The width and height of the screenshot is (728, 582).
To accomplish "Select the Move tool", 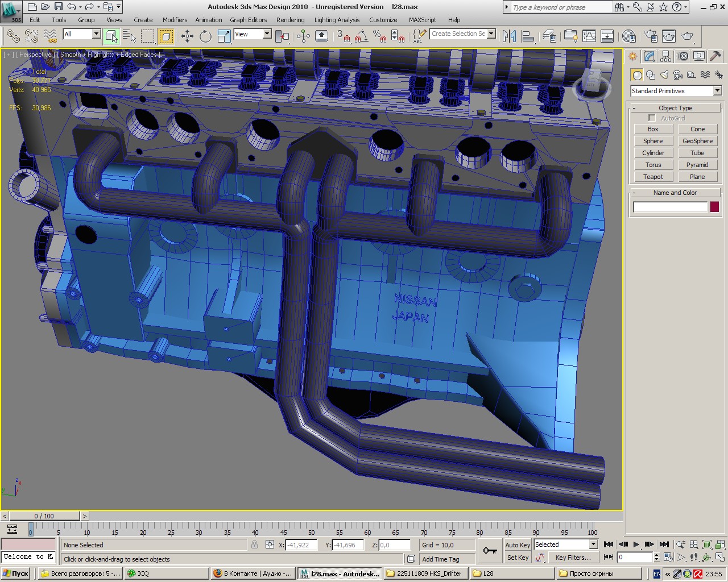I will [187, 36].
